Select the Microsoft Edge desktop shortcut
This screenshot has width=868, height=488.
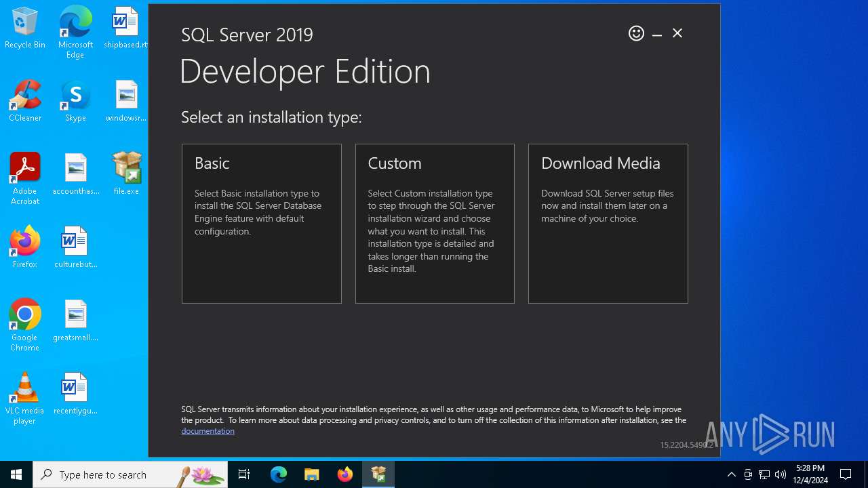pyautogui.click(x=75, y=33)
